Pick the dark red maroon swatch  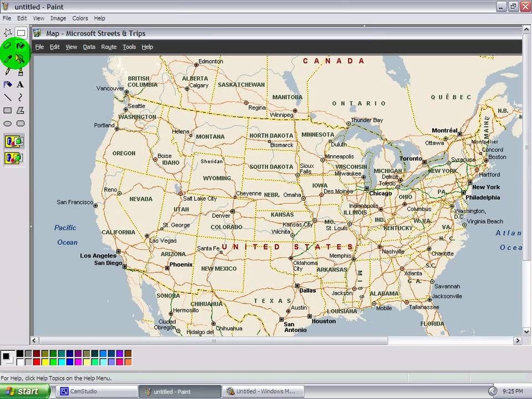(x=37, y=354)
